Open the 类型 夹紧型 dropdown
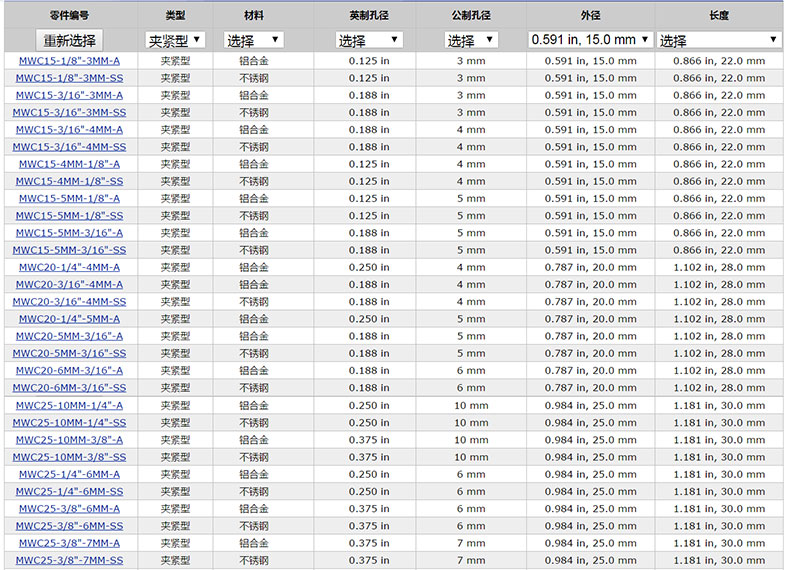This screenshot has width=790, height=570. click(175, 41)
